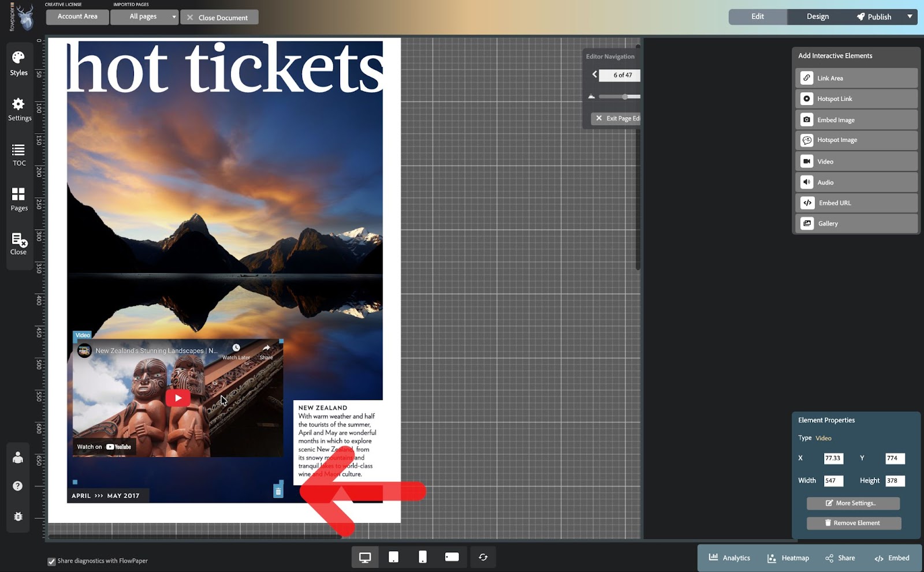Viewport: 924px width, 572px height.
Task: Delete video via trash icon on page
Action: (279, 490)
